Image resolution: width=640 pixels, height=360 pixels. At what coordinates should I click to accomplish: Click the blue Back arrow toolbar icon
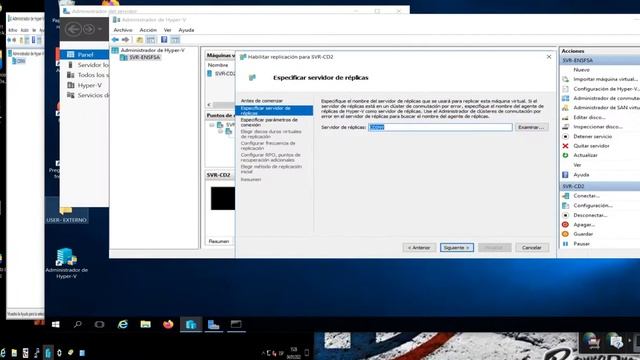tap(116, 40)
